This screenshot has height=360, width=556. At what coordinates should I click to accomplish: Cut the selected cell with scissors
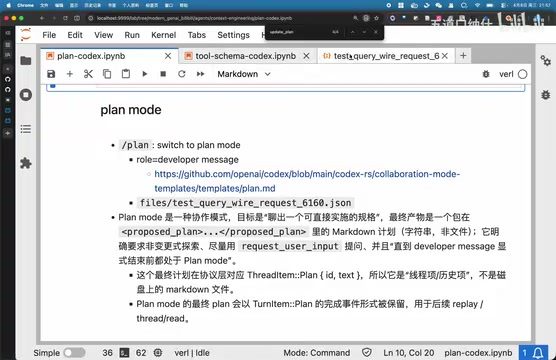coord(88,74)
